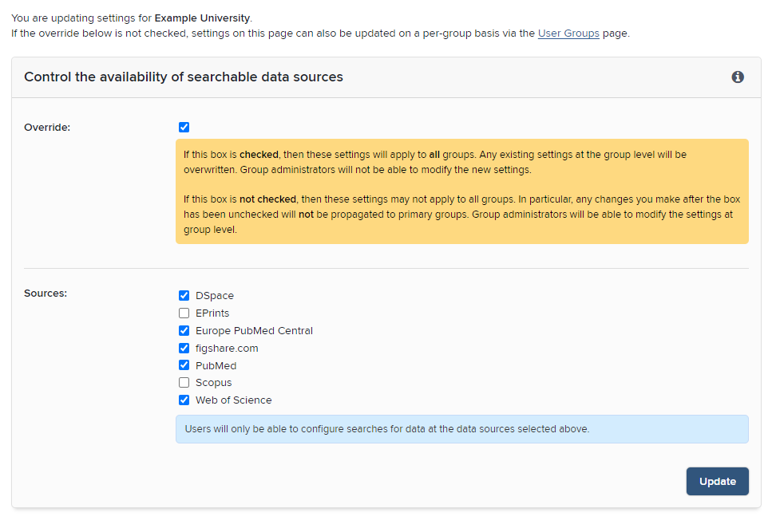
Task: Uncheck the Override checkbox
Action: point(184,127)
